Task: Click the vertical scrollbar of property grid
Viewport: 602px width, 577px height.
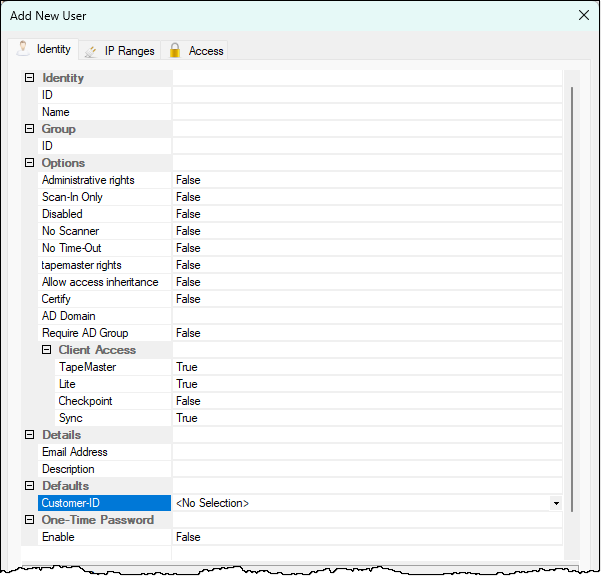Action: 572,300
